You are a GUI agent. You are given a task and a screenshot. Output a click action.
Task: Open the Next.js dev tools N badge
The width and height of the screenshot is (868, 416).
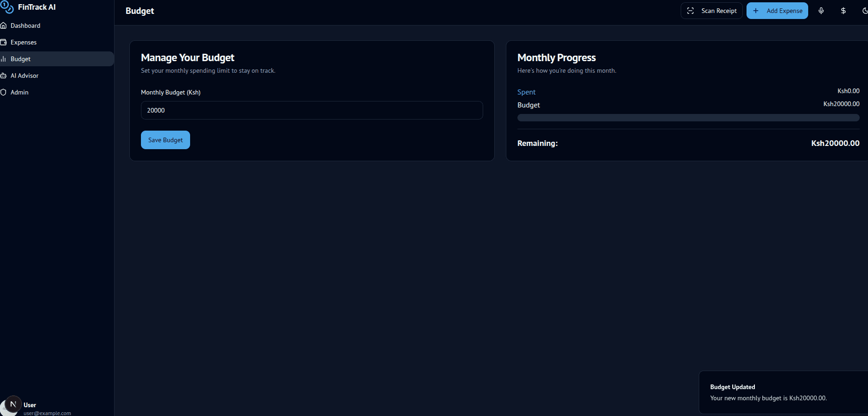[13, 404]
